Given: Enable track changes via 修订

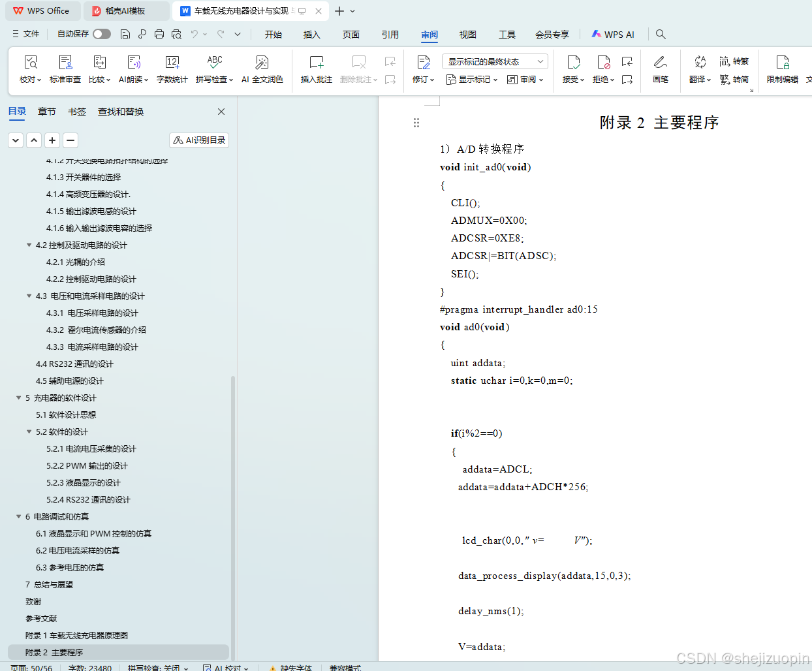Looking at the screenshot, I should coord(422,69).
